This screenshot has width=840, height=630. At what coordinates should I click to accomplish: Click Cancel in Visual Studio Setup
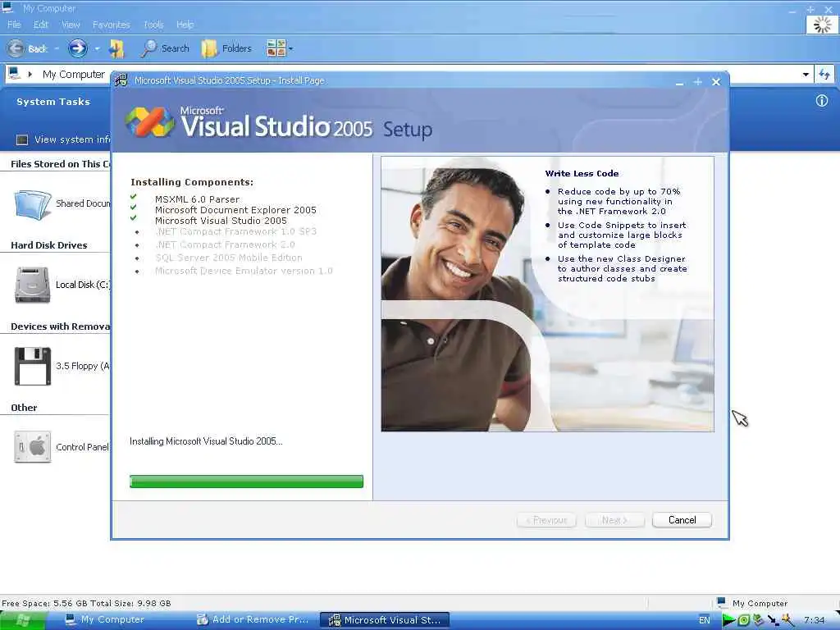click(682, 520)
